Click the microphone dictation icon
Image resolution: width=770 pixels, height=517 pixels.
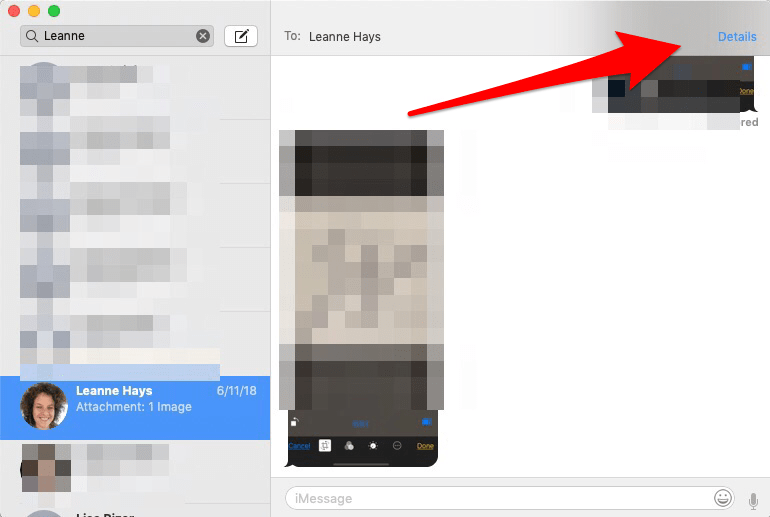(x=753, y=500)
